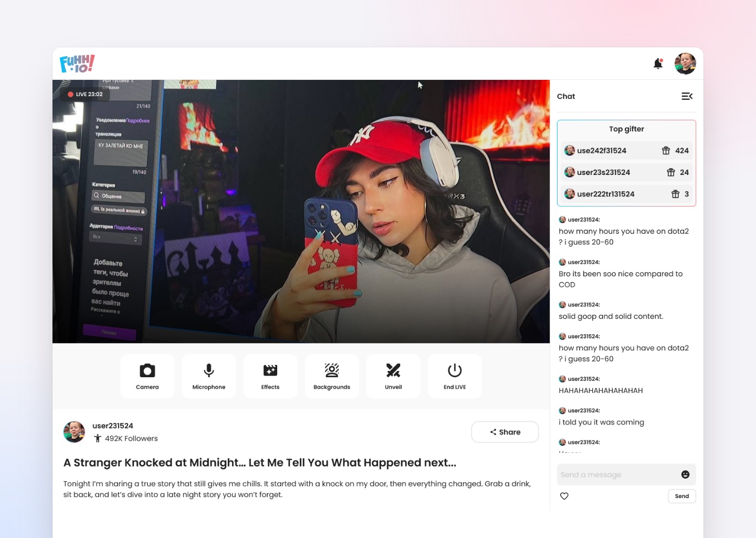Image resolution: width=756 pixels, height=538 pixels.
Task: Open profile avatar menu in header
Action: tap(685, 64)
